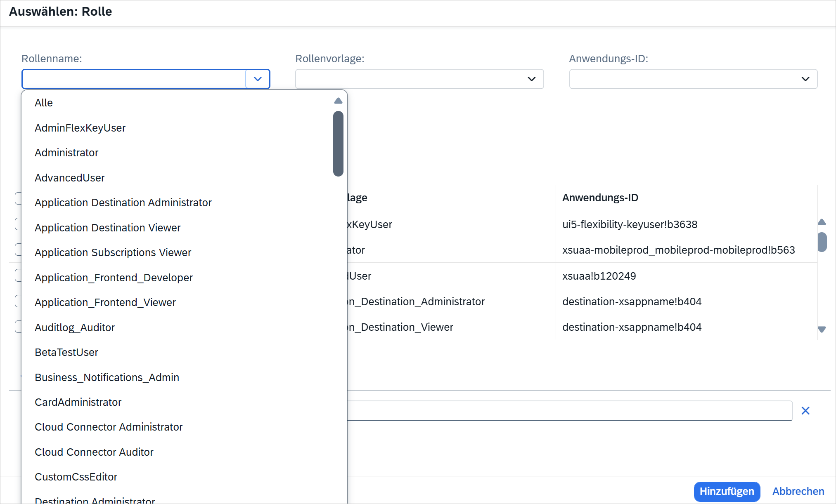The height and width of the screenshot is (504, 836).
Task: Click table scroll-down arrow
Action: pos(822,329)
